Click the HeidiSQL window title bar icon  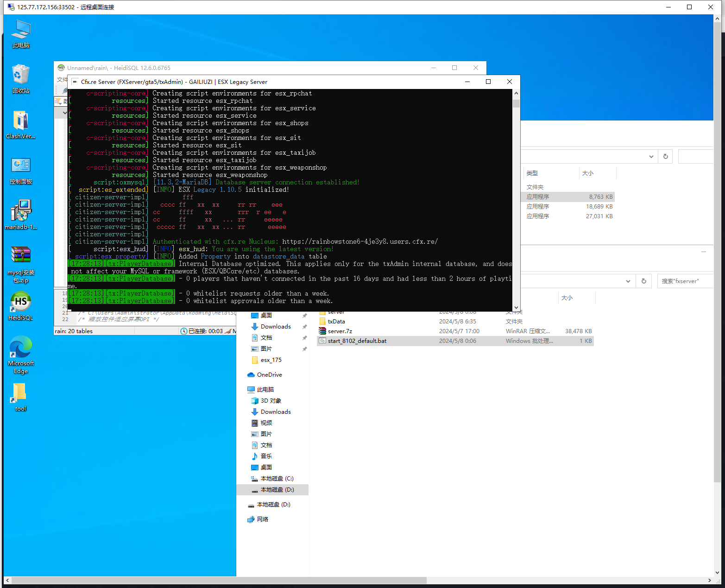[x=61, y=68]
